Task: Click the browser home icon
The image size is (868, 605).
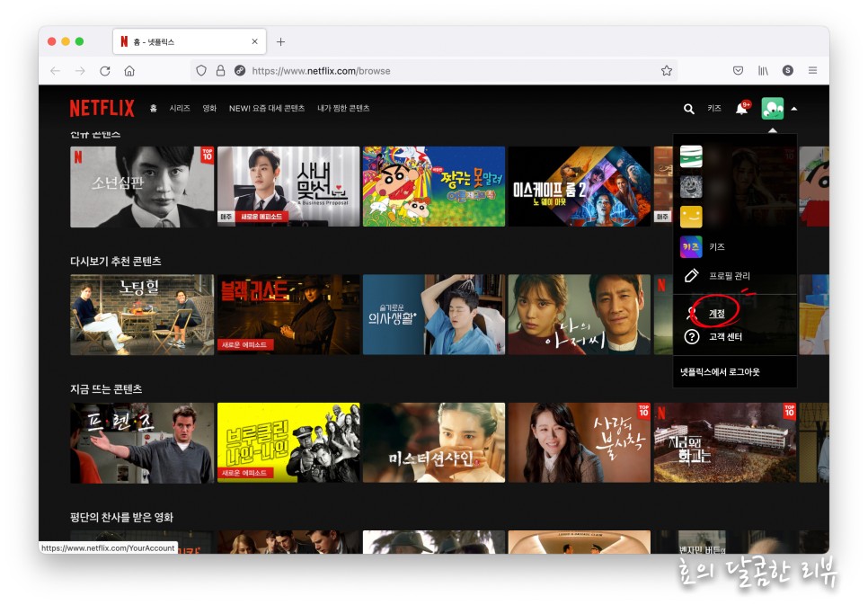Action: (129, 71)
